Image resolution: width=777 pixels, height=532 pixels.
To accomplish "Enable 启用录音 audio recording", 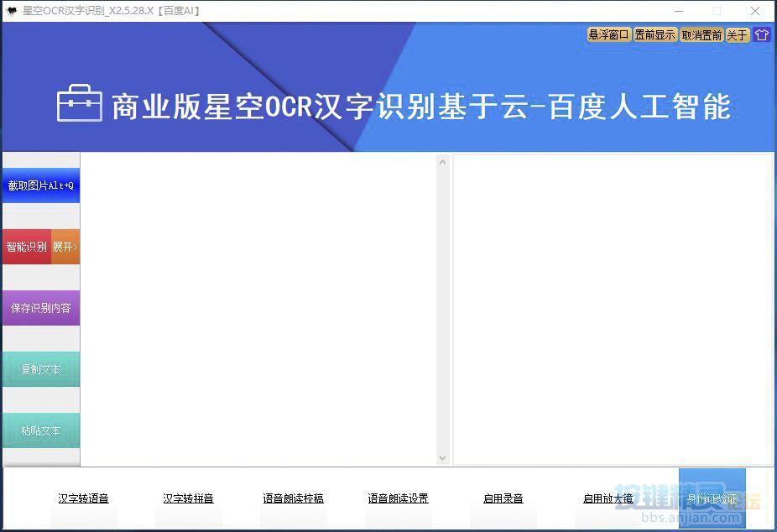I will [502, 498].
